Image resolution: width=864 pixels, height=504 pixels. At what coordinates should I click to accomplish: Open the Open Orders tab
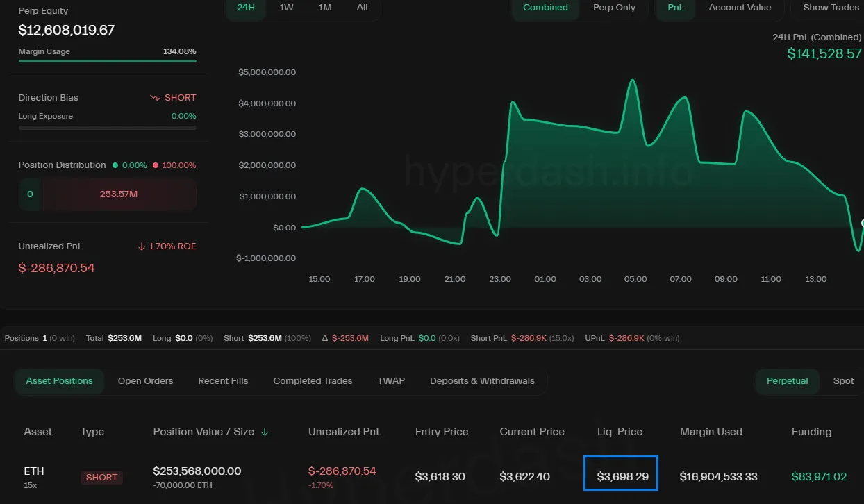point(145,381)
